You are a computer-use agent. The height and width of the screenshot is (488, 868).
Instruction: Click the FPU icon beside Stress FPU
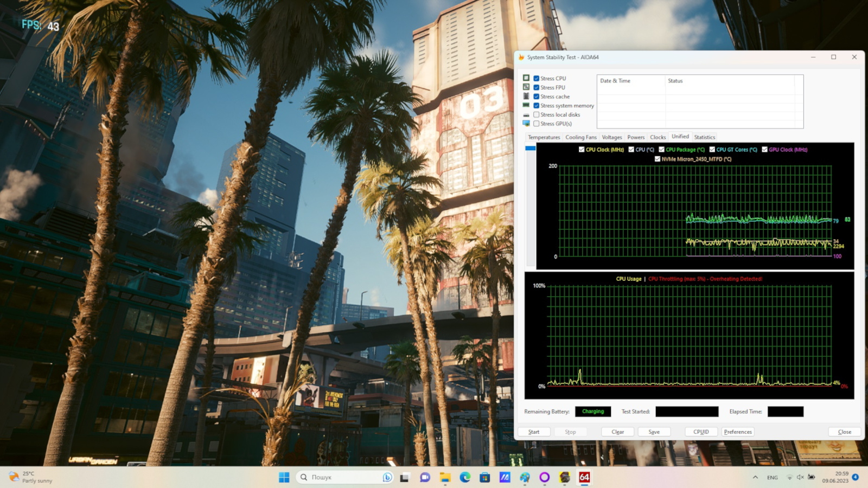(x=526, y=87)
